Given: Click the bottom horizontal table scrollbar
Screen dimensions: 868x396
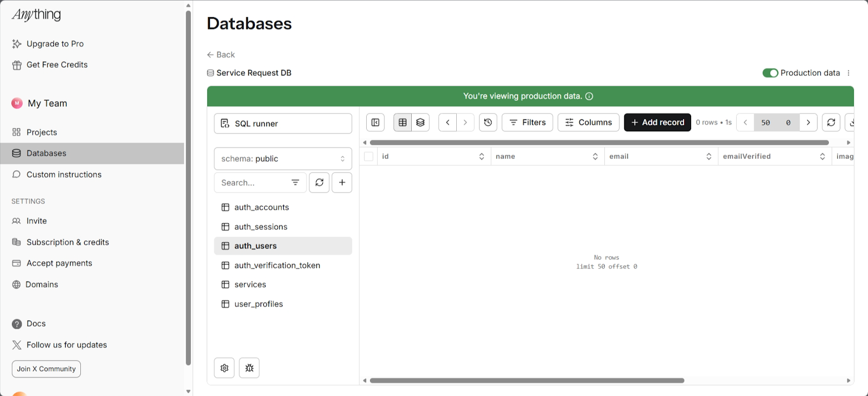Looking at the screenshot, I should click(527, 381).
